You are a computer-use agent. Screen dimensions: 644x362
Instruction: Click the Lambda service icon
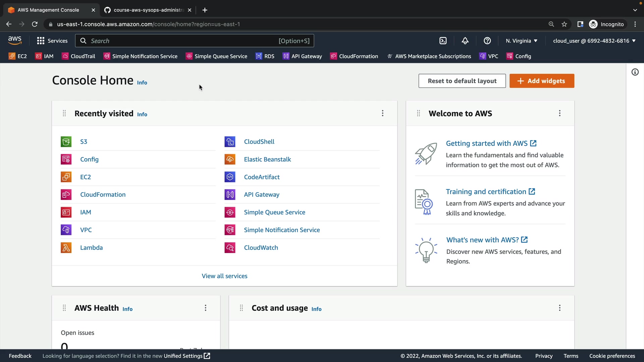[66, 248]
